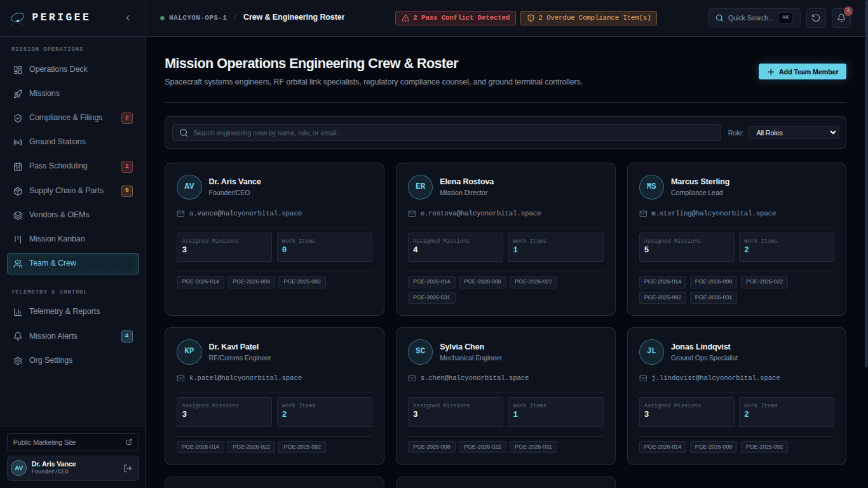This screenshot has width=868, height=488.
Task: Navigate to Ground Stations
Action: pyautogui.click(x=73, y=142)
